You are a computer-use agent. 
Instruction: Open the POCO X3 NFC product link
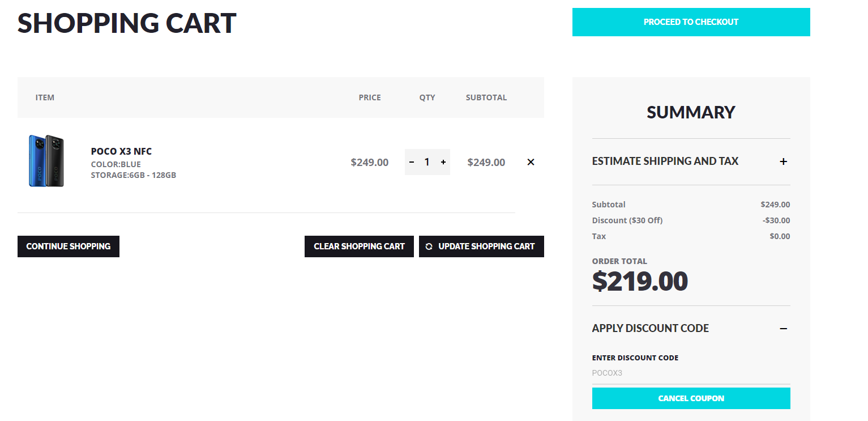click(x=121, y=151)
